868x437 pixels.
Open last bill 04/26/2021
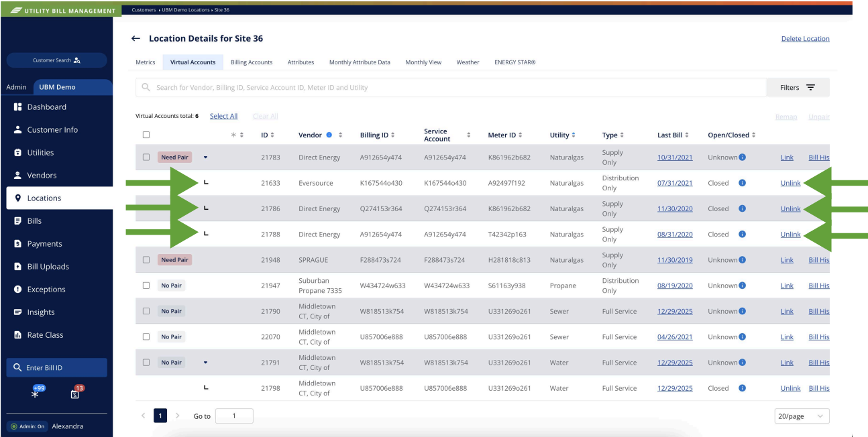coord(675,337)
